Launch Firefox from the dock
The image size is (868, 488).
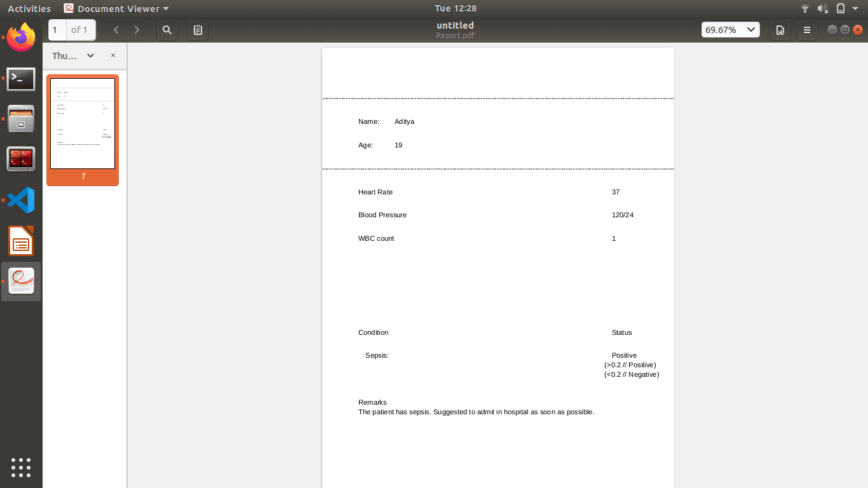[21, 37]
